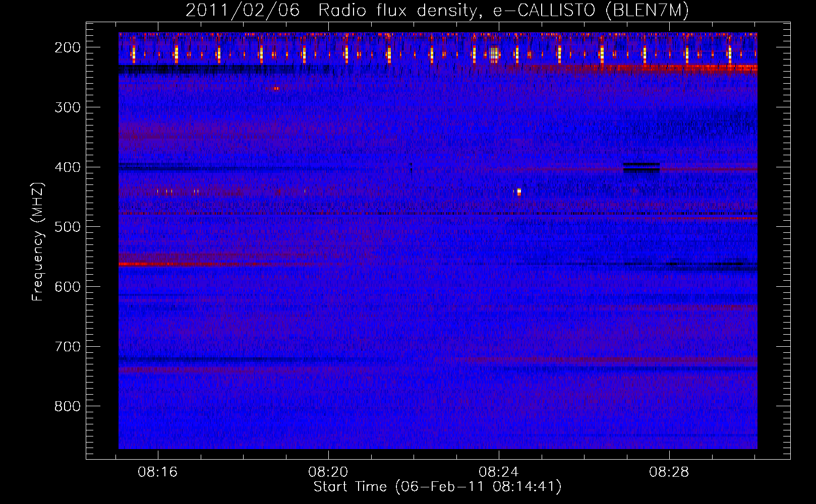Click the 200 frequency tick label
Screen dimensions: 816x504
(67, 47)
